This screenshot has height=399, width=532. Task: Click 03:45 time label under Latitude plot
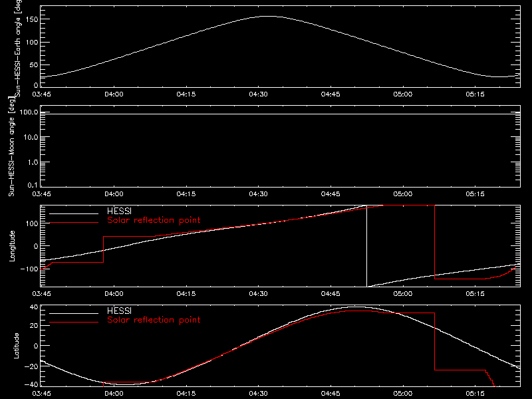[41, 394]
